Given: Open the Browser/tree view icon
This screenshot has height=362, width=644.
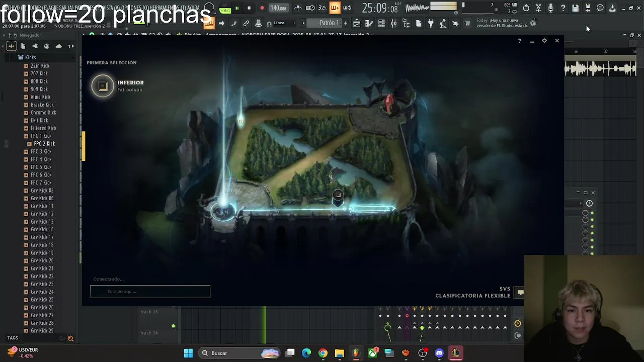Looking at the screenshot, I should (x=406, y=23).
